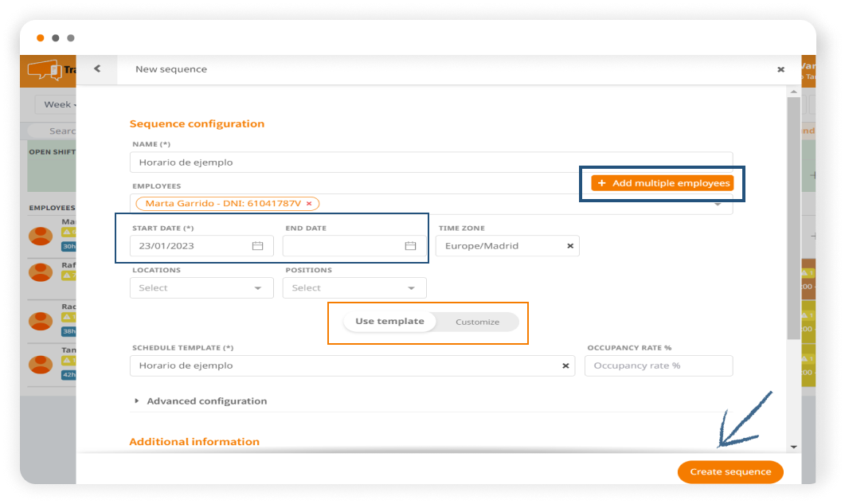The width and height of the screenshot is (845, 504).
Task: Close the New sequence dialog
Action: (780, 70)
